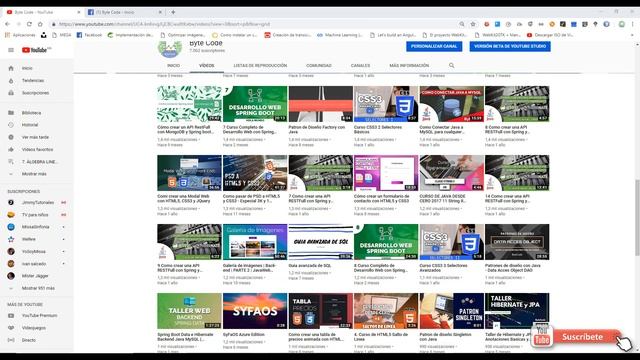Click the address bar URL

164,24
